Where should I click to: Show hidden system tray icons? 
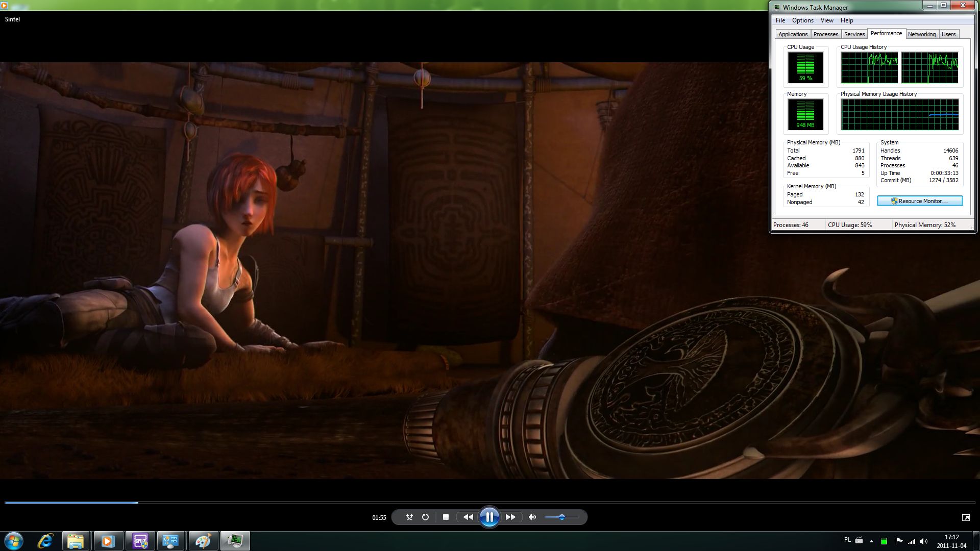871,541
